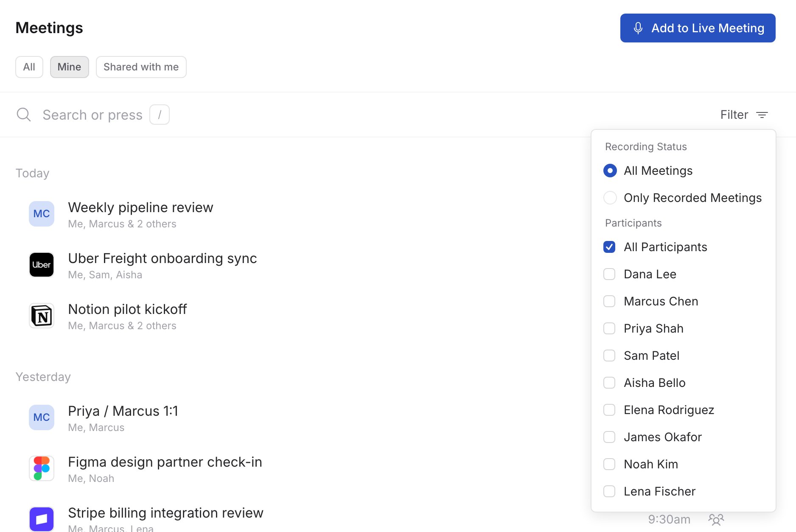Image resolution: width=796 pixels, height=532 pixels.
Task: Focus the Search or press field
Action: [92, 115]
